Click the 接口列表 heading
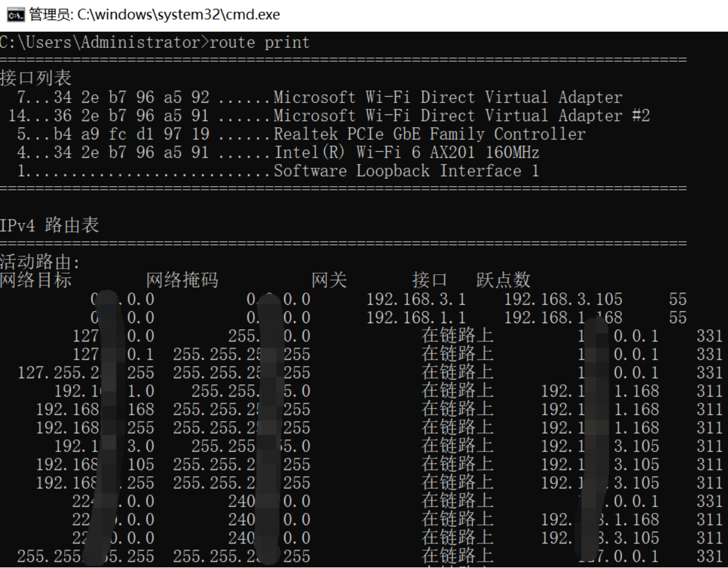The image size is (728, 568). coord(36,78)
